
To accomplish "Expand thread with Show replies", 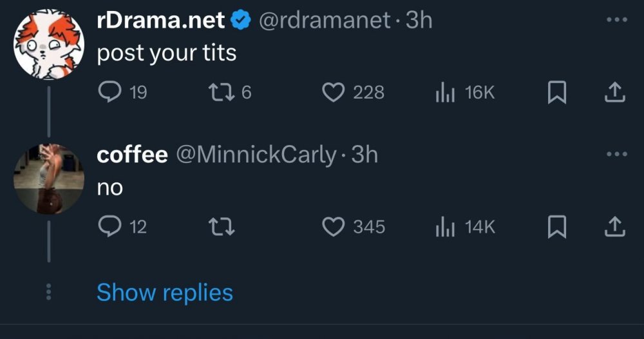I will click(x=164, y=293).
